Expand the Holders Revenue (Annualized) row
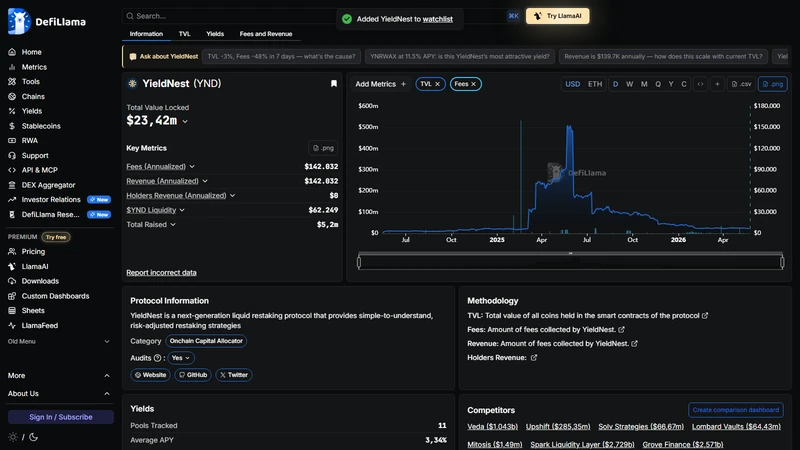The image size is (800, 450). tap(232, 195)
